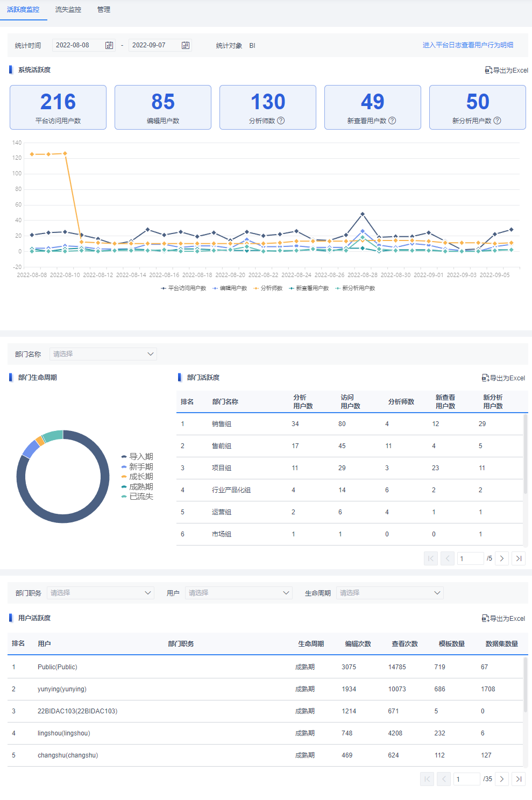Click the 新查看用户数 help question icon
Image resolution: width=532 pixels, height=800 pixels.
click(x=392, y=121)
